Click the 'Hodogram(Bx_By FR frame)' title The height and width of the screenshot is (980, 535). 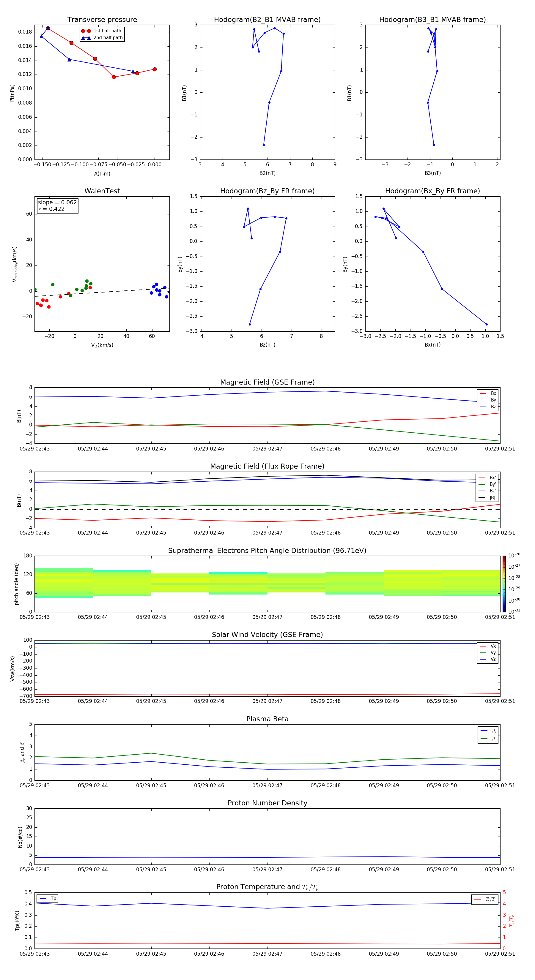point(432,191)
